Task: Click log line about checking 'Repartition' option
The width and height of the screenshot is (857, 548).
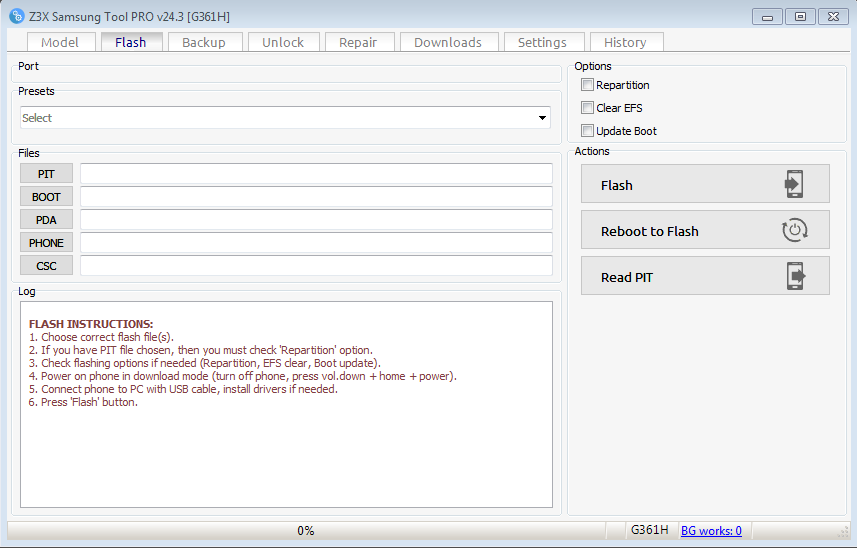Action: tap(201, 350)
